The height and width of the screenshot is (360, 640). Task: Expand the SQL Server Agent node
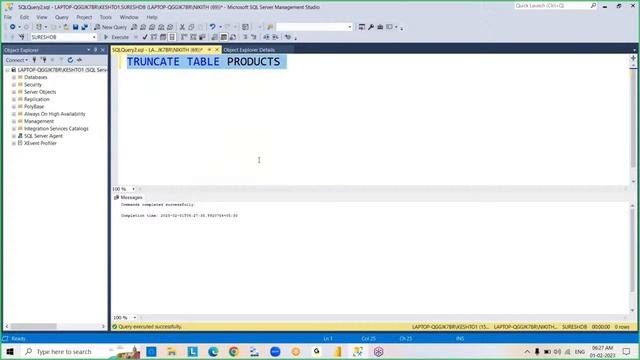pos(14,136)
